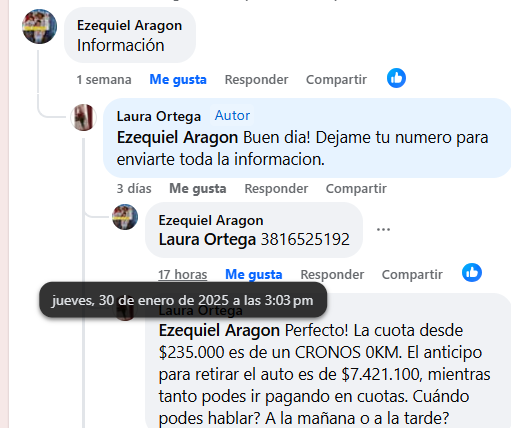This screenshot has width=511, height=428.
Task: Click Compartir under Laura Ortega's author reply
Action: (356, 189)
